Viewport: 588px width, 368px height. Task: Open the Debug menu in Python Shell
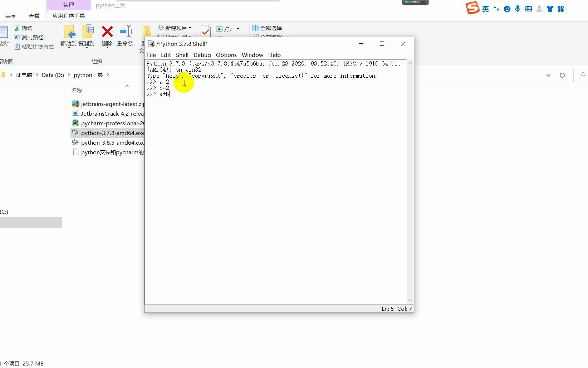coord(202,55)
